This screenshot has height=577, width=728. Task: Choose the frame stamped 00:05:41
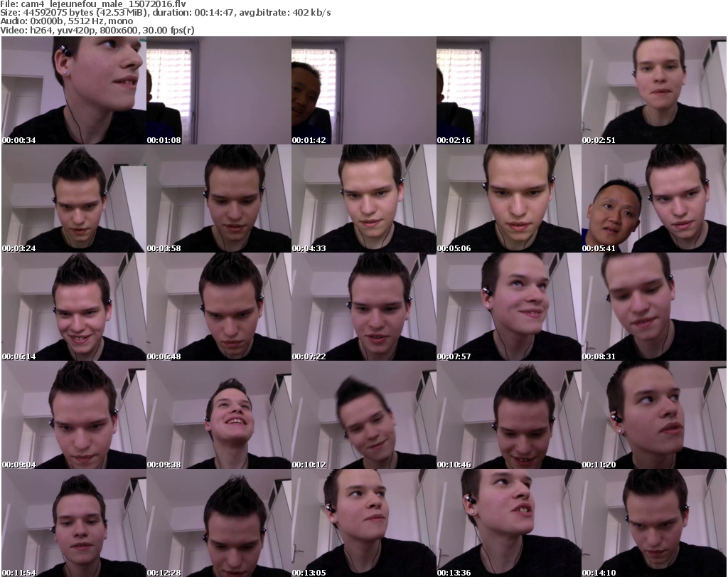[x=654, y=198]
